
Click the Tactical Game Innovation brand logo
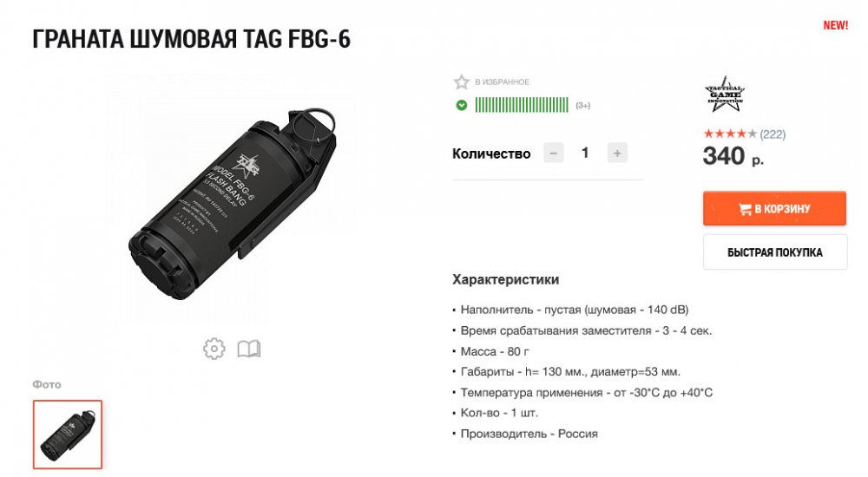(x=725, y=95)
